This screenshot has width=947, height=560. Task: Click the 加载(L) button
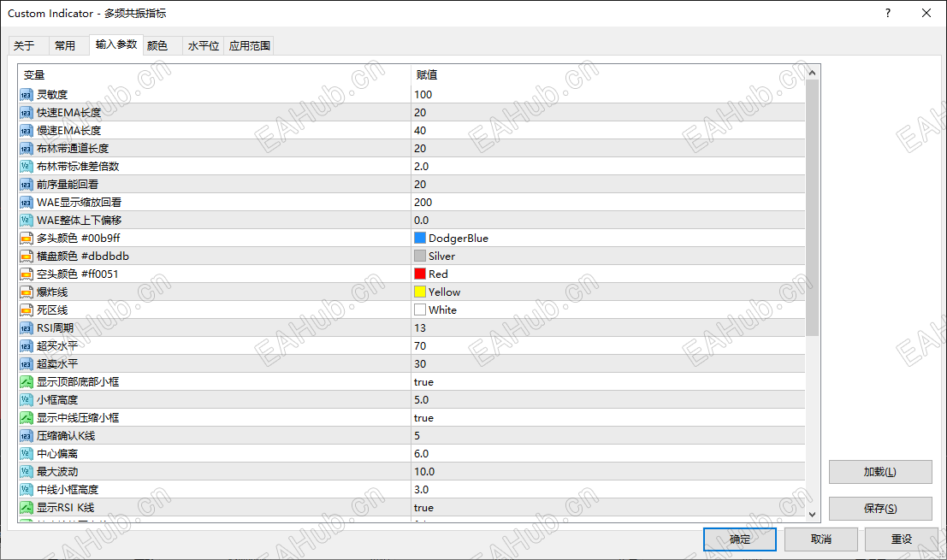coord(880,472)
